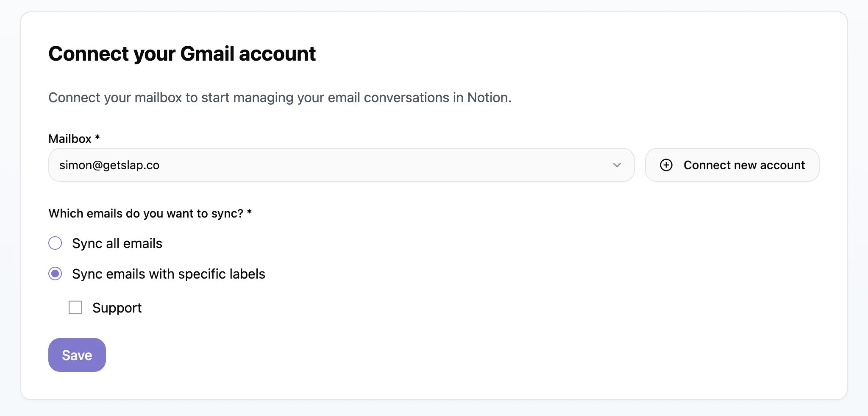Choose Sync emails with specific labels radio

55,274
